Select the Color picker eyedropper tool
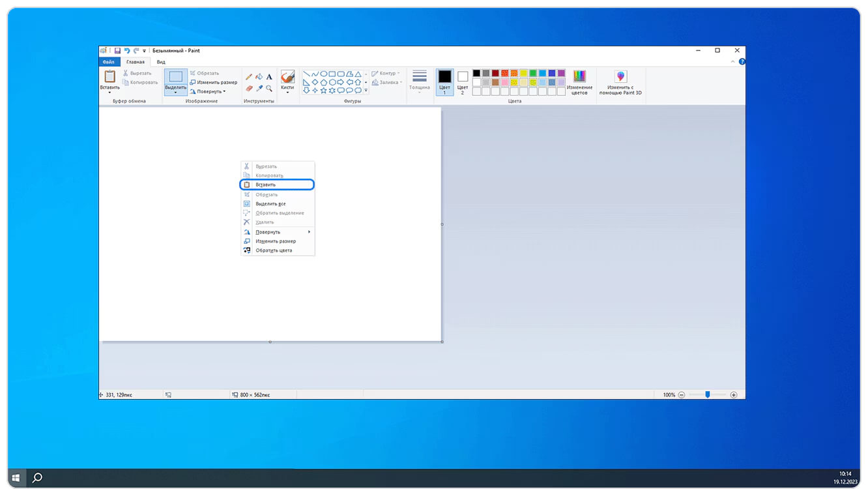Viewport: 868px width, 489px height. (259, 88)
